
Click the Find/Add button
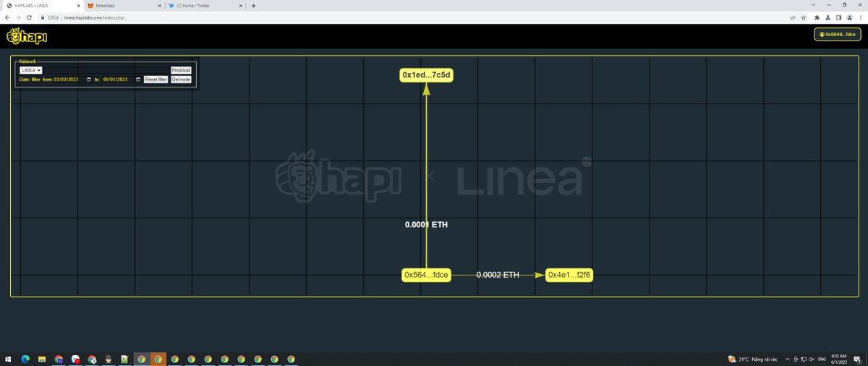point(181,70)
